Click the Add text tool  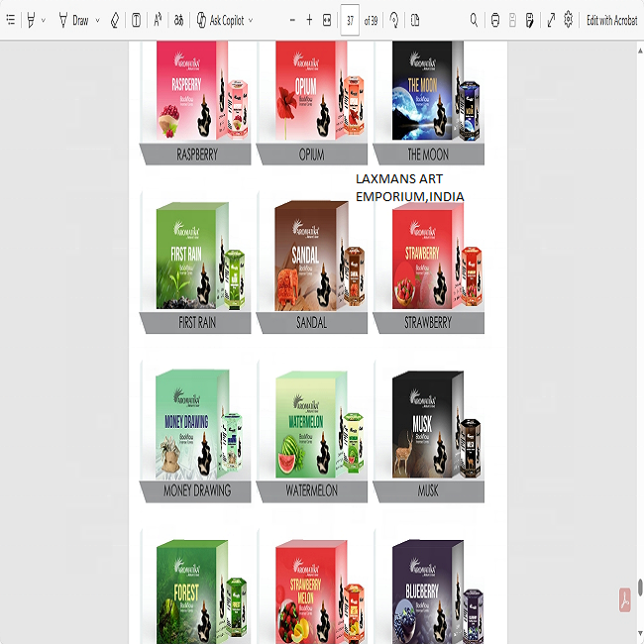(x=136, y=20)
